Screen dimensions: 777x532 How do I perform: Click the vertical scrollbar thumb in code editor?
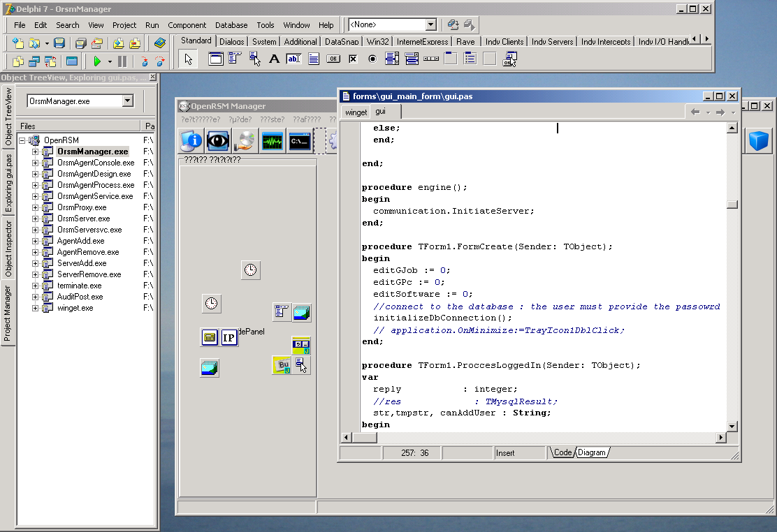732,205
